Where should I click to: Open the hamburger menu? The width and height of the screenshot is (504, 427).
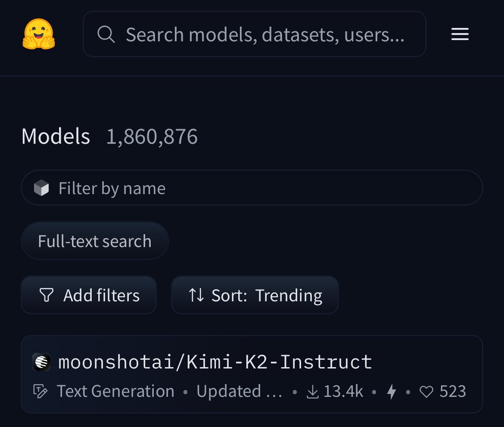click(460, 34)
